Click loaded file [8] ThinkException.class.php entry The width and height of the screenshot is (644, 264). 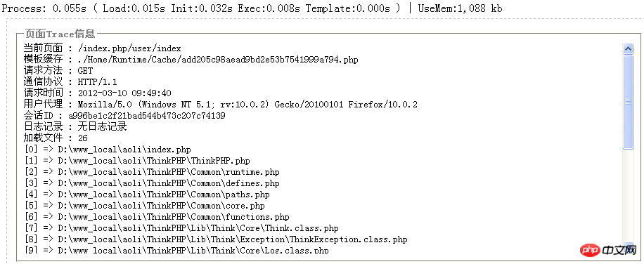pyautogui.click(x=216, y=239)
